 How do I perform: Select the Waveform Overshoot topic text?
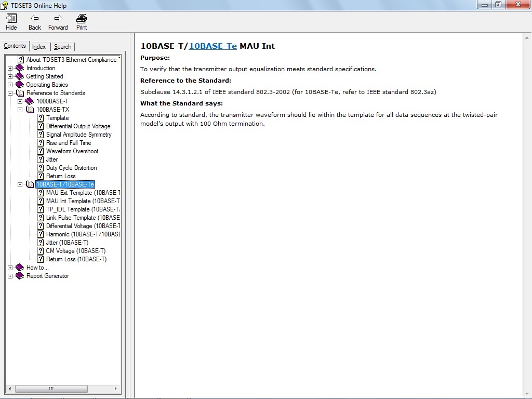(x=72, y=151)
